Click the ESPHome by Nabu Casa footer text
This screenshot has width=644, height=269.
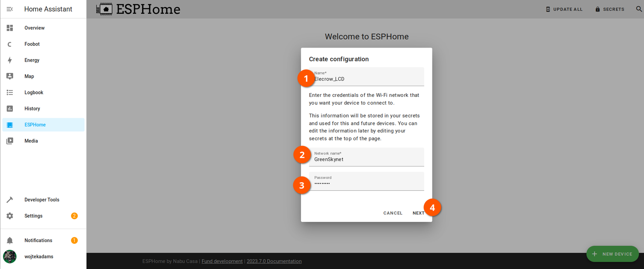[x=170, y=262]
